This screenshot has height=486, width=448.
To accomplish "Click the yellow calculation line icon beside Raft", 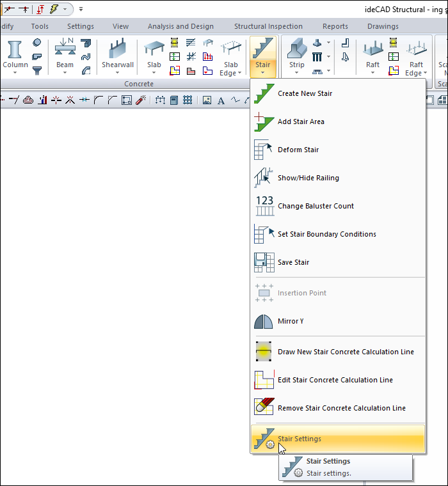I will coord(394,42).
